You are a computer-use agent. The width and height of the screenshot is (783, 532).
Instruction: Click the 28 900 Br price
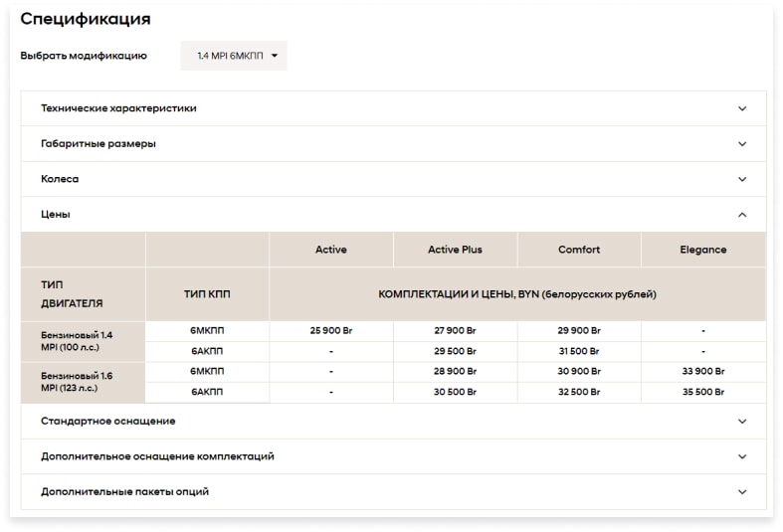click(x=455, y=371)
